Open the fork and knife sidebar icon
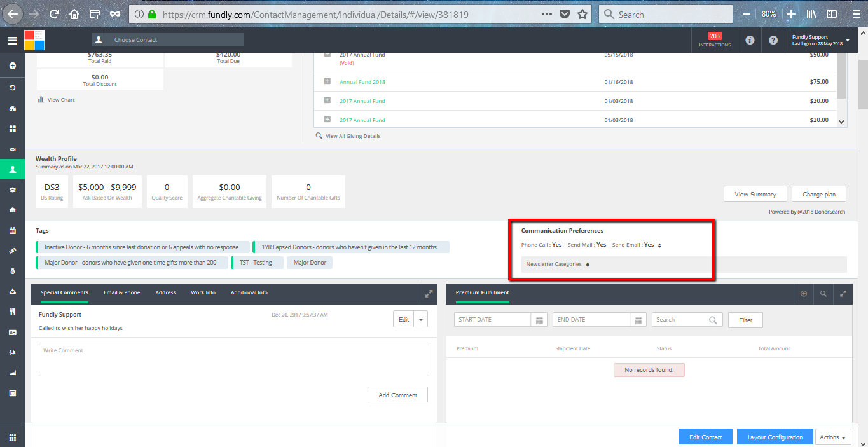 click(x=12, y=312)
